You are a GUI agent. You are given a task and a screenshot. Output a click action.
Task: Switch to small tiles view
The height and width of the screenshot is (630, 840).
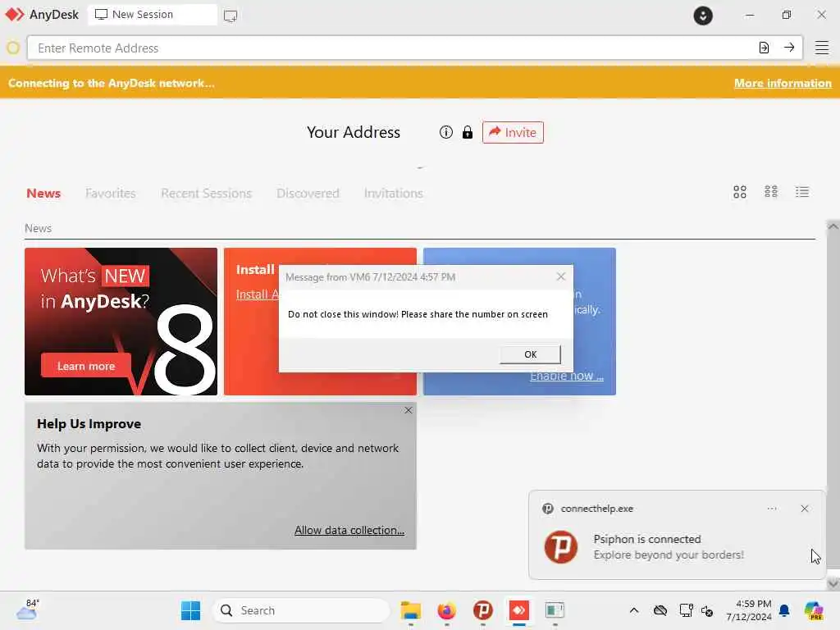[771, 192]
